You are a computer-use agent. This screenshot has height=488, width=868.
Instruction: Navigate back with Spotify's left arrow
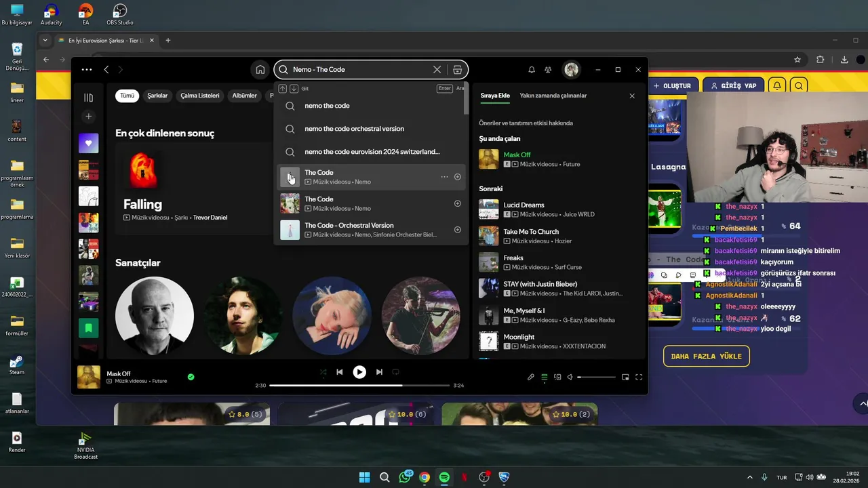tap(106, 70)
